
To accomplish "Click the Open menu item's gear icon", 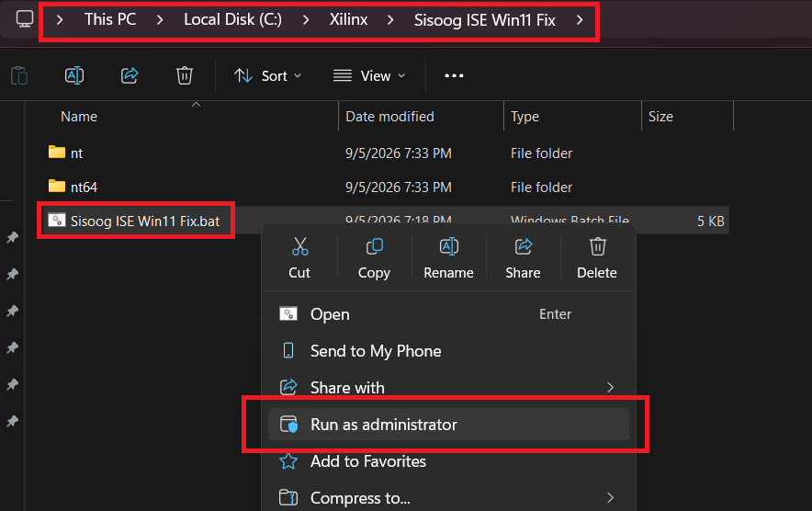I will (288, 313).
